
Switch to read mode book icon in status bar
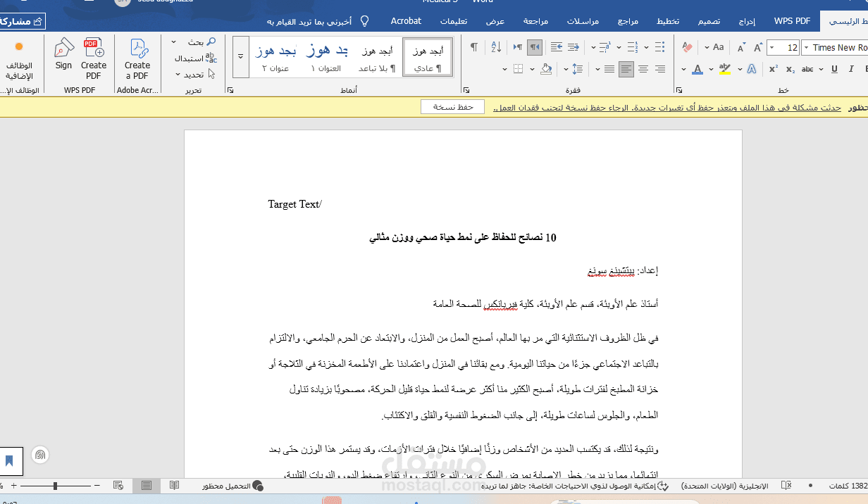[x=174, y=486]
